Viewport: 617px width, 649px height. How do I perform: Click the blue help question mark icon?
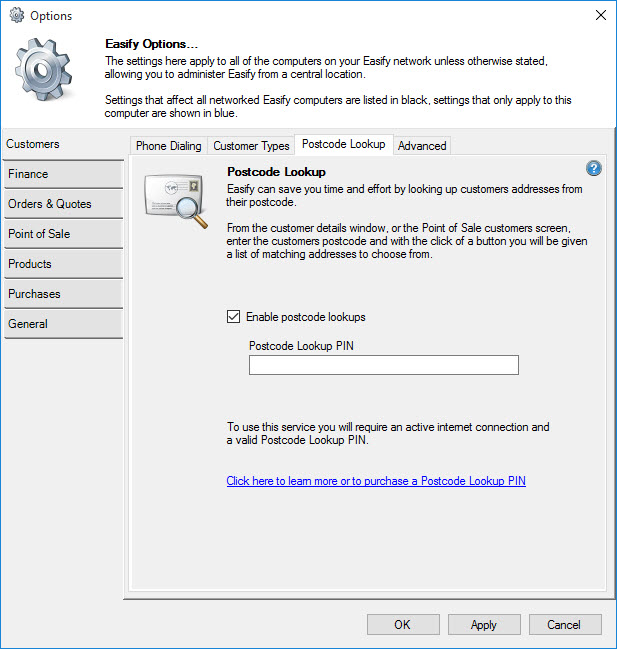point(593,169)
